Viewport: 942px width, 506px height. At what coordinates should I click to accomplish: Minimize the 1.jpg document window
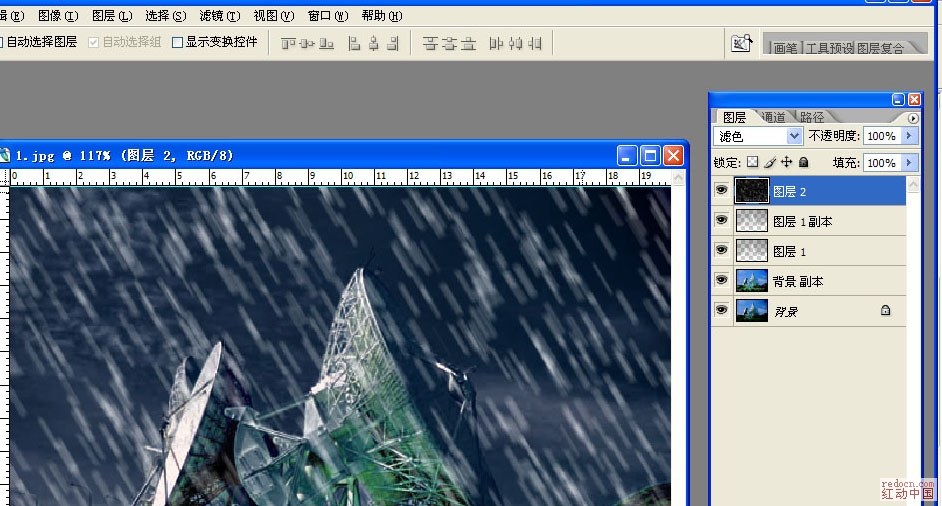tap(627, 156)
